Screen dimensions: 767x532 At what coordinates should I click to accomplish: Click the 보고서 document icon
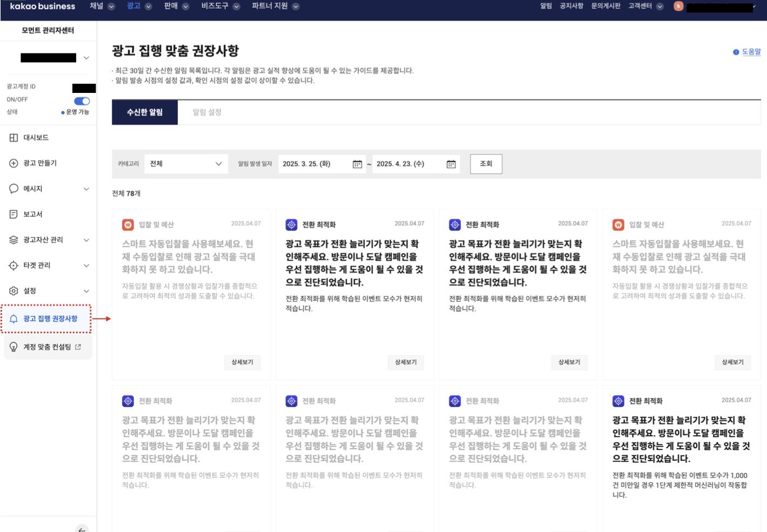14,214
